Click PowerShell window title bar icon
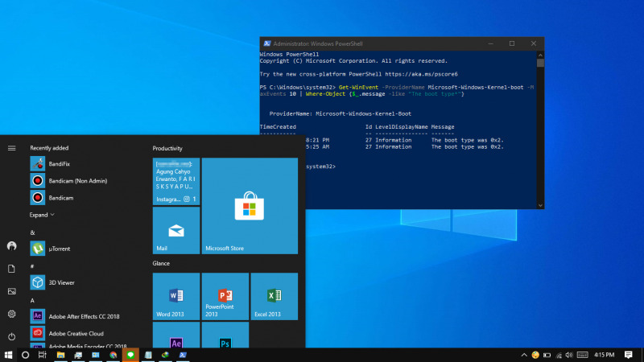644x362 pixels. pos(267,43)
